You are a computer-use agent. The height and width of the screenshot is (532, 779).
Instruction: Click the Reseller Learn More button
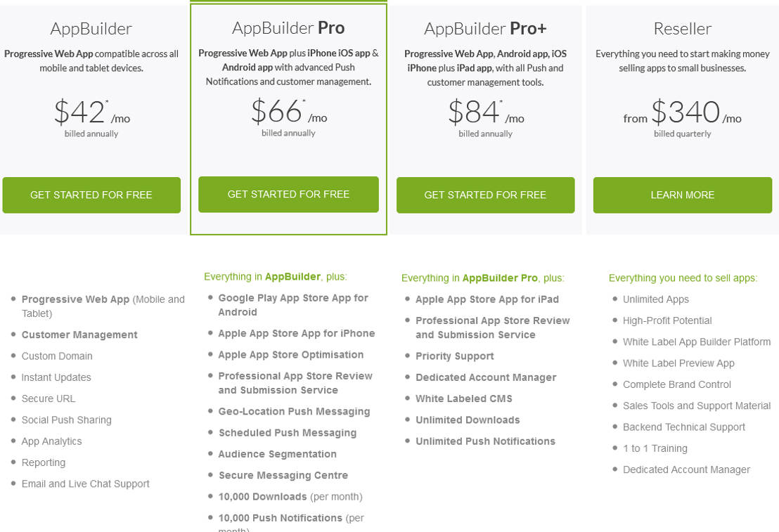(x=682, y=195)
